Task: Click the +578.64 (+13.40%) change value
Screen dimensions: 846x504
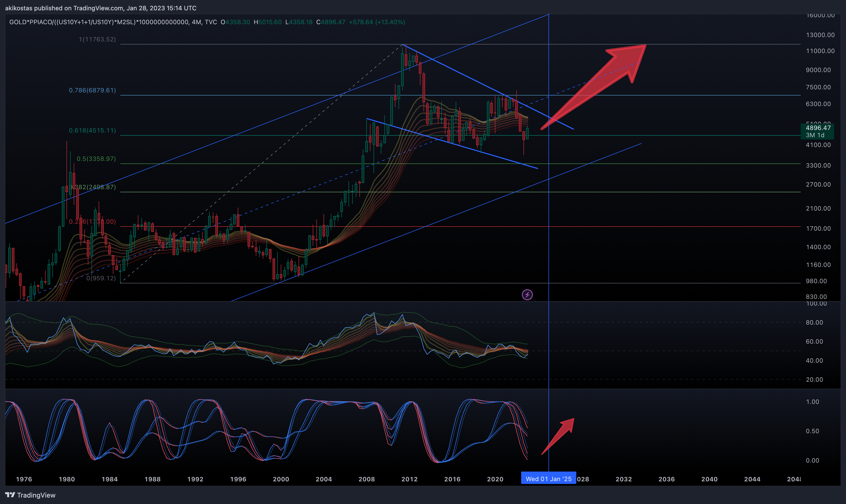Action: (377, 22)
